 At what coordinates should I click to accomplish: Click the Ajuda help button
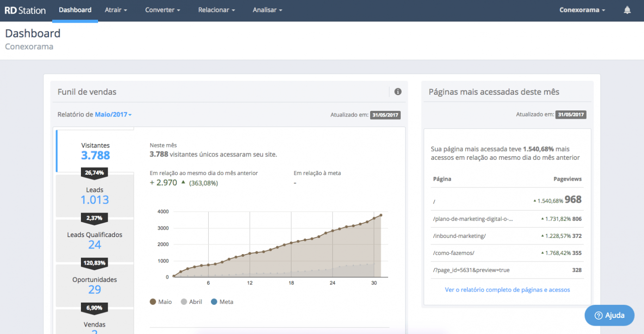coord(609,316)
